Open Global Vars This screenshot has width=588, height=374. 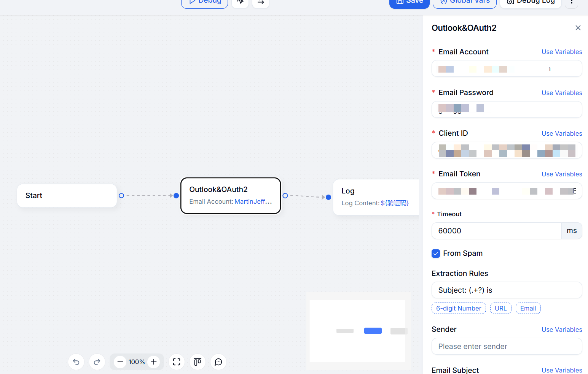click(465, 2)
